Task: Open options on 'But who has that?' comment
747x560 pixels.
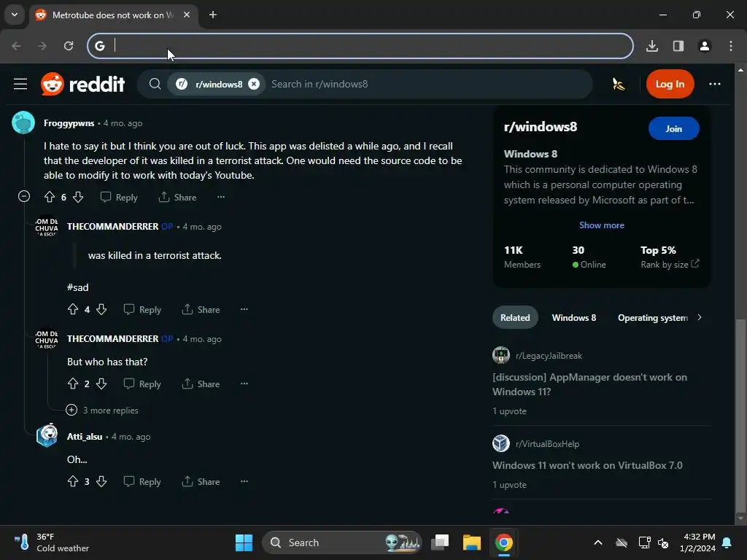Action: click(244, 384)
